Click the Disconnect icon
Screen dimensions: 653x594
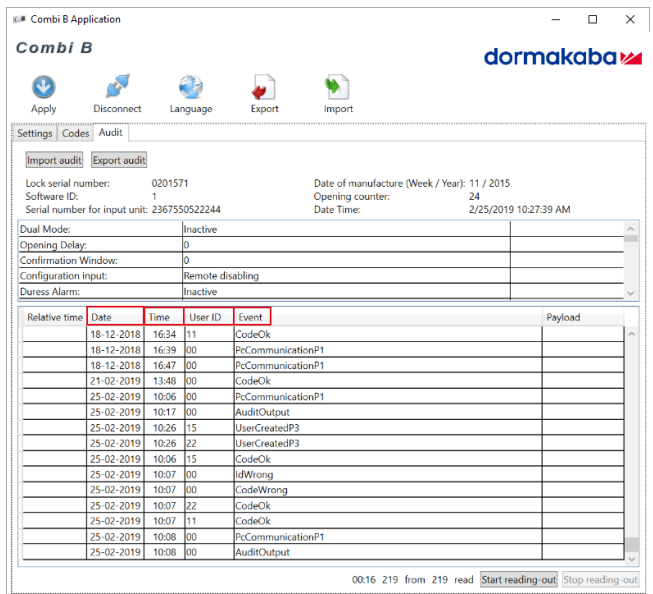[117, 88]
